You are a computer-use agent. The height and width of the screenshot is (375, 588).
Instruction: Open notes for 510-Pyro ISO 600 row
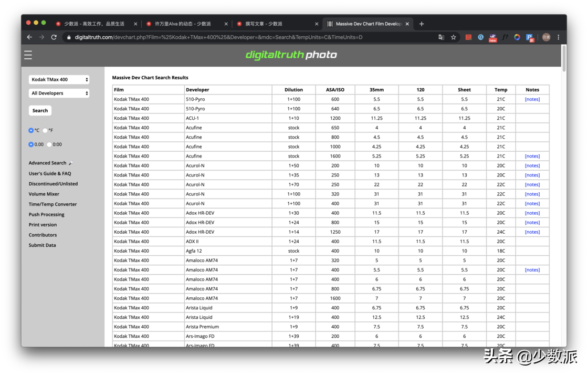[x=532, y=99]
